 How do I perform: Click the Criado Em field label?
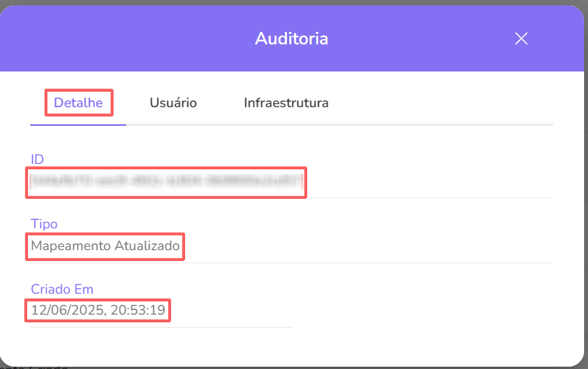61,289
